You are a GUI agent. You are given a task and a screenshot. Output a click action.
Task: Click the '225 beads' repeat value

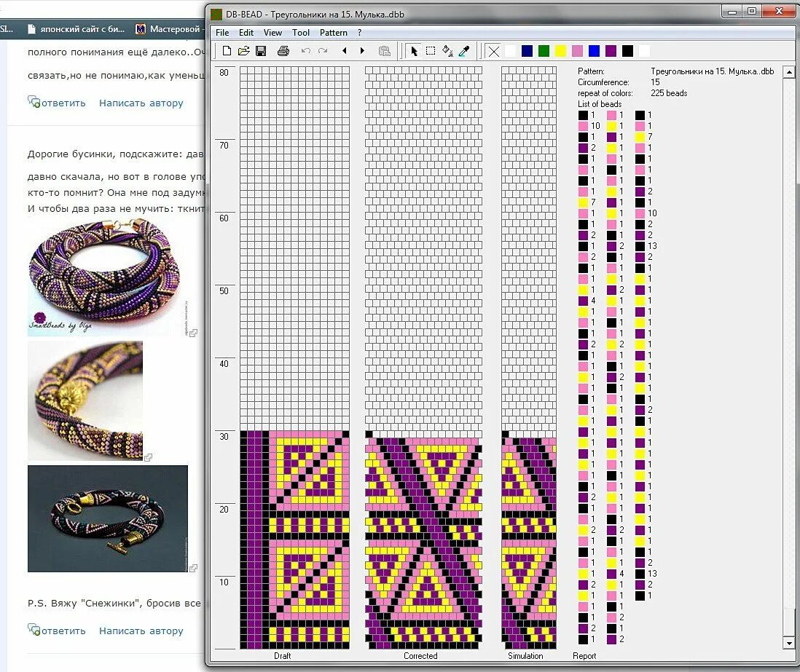coord(669,92)
